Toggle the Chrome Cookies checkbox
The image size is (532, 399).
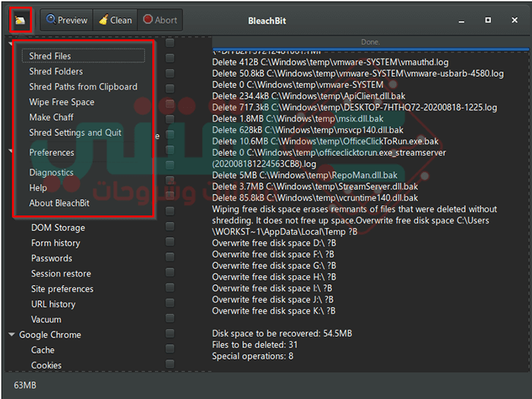coord(170,364)
